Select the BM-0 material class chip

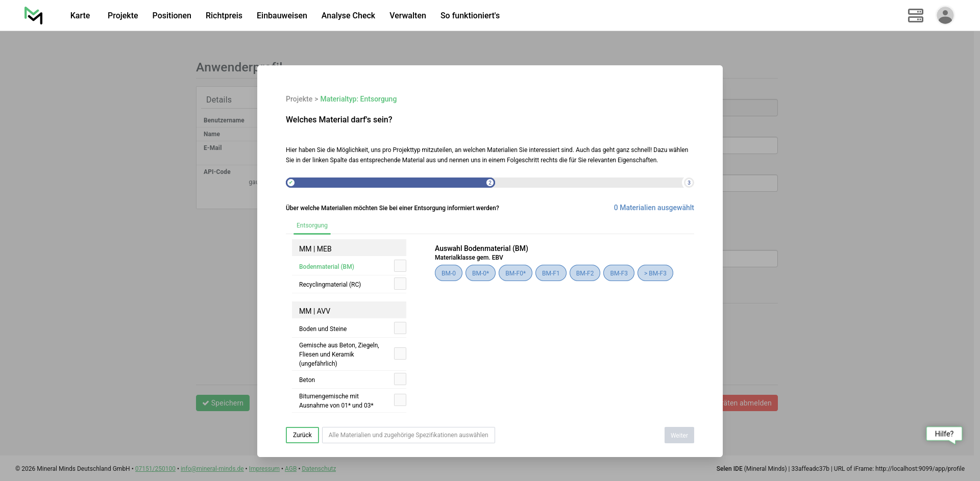pos(448,273)
